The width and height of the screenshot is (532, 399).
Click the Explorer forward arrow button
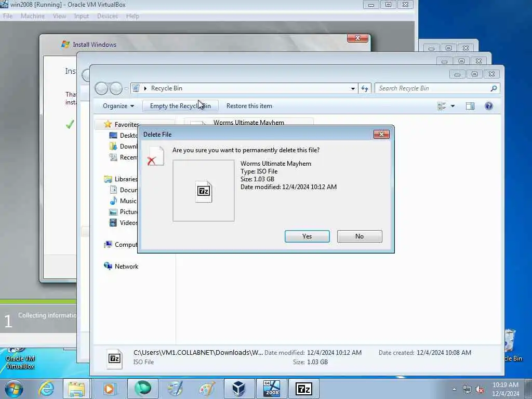click(x=116, y=88)
